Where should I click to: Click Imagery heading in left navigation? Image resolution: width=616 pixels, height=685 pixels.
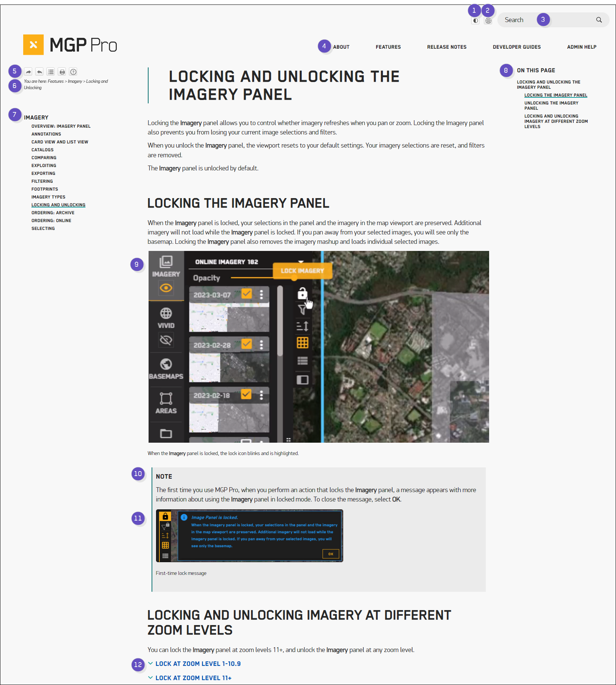point(36,118)
